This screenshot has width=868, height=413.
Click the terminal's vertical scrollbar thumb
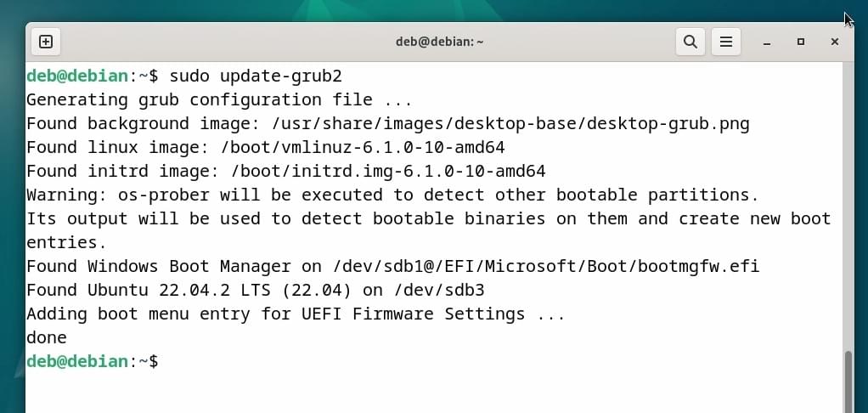tap(848, 382)
